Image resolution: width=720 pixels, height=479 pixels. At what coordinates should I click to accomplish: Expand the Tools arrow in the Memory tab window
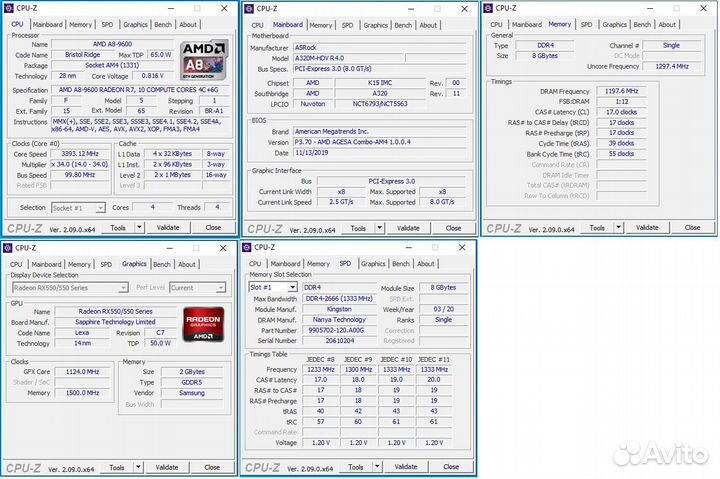click(x=619, y=227)
